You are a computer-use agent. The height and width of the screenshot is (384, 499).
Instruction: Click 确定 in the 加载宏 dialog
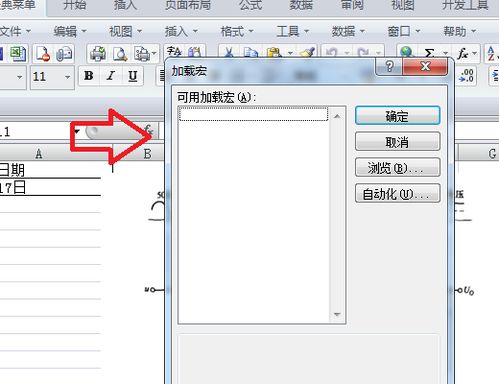397,116
